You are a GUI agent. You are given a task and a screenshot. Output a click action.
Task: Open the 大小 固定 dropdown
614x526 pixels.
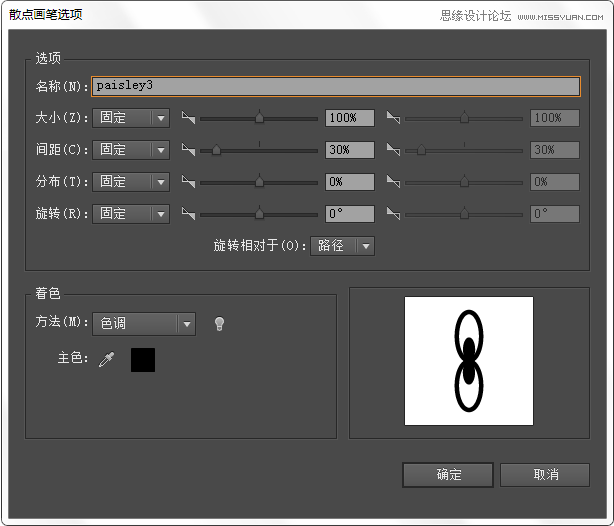click(131, 118)
